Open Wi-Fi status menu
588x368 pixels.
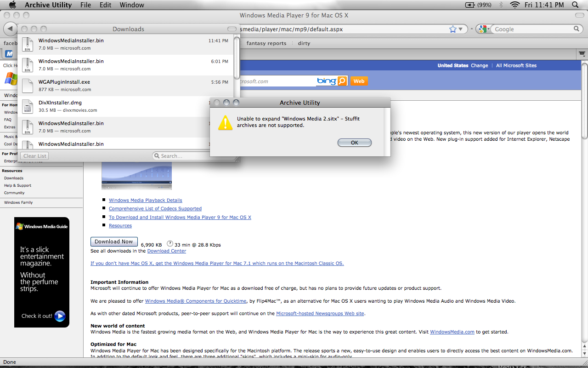(515, 5)
